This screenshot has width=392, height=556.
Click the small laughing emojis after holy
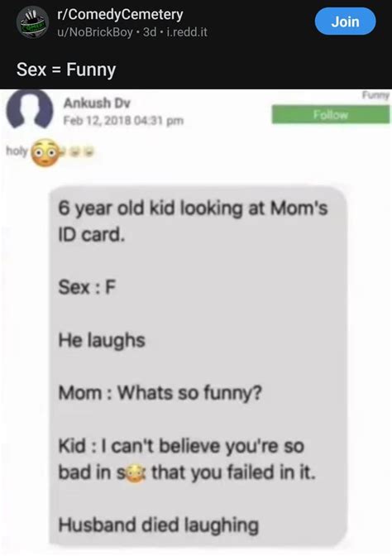(x=83, y=152)
